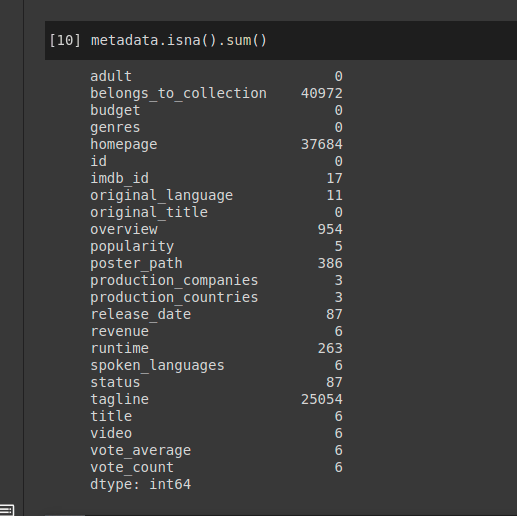
Task: Select the 'status' row label
Action: 115,382
